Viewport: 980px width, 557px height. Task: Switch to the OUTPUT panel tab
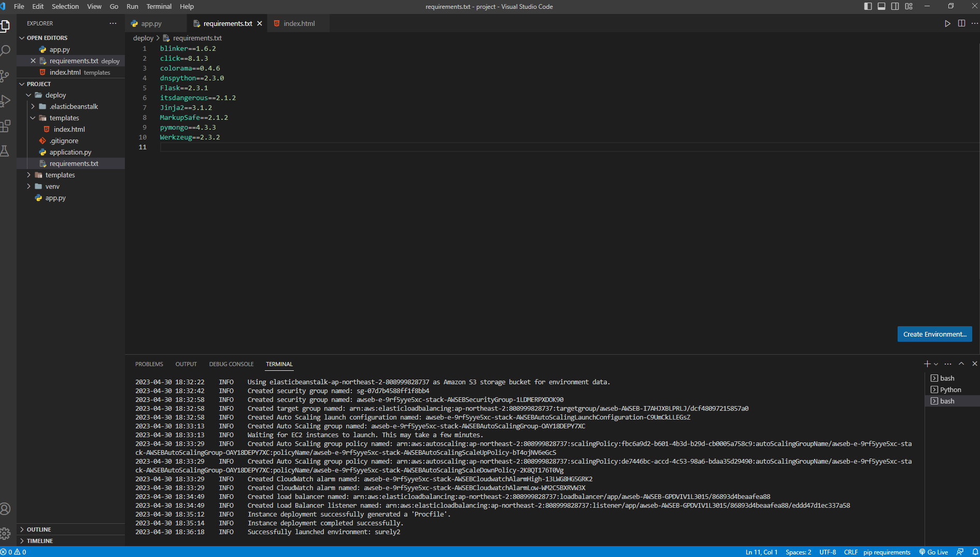tap(186, 364)
